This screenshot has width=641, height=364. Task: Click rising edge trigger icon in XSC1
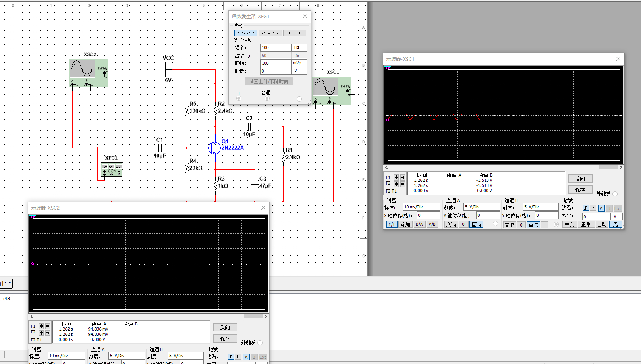coord(585,208)
